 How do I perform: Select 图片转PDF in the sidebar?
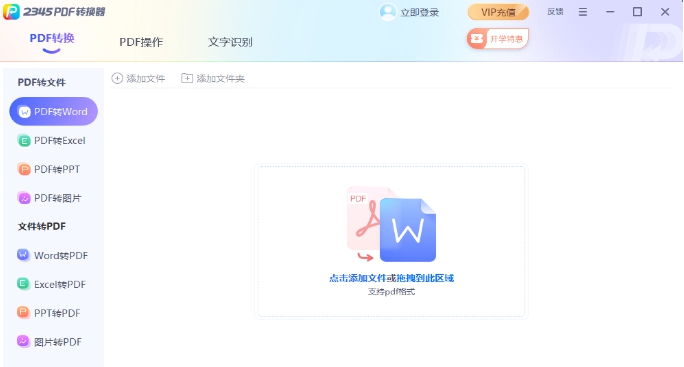pos(53,342)
